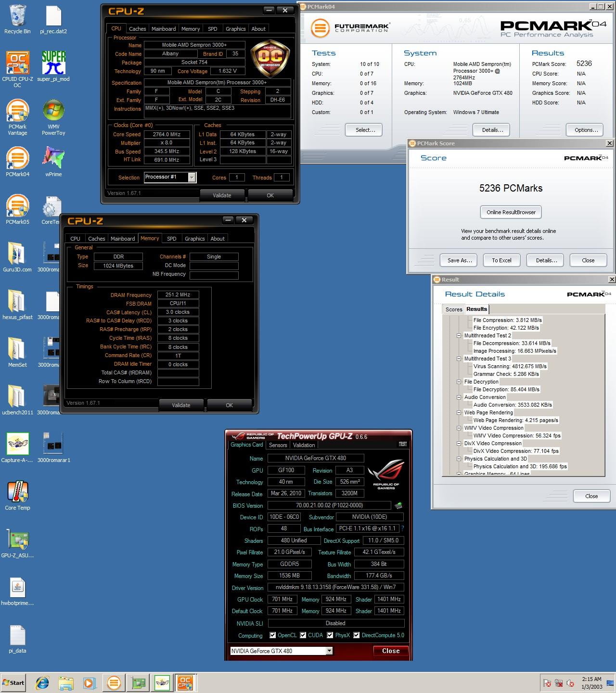This screenshot has width=616, height=693.
Task: Click the Start button on the taskbar
Action: pyautogui.click(x=14, y=682)
